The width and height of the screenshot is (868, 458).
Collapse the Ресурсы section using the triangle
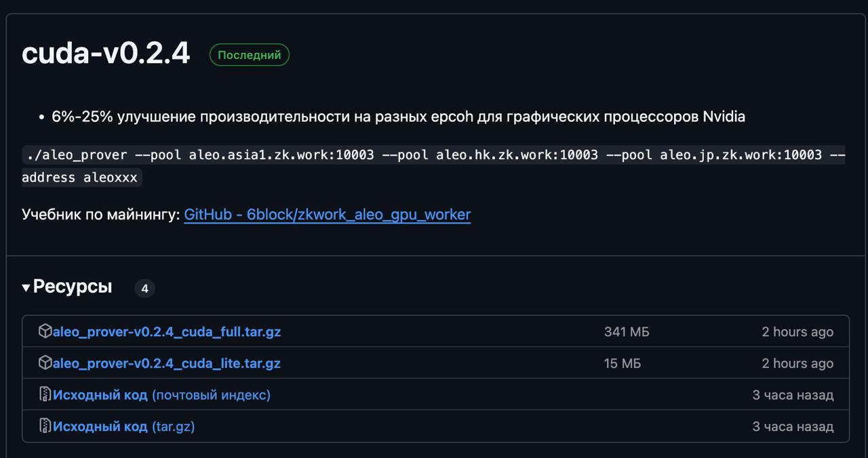coord(26,288)
